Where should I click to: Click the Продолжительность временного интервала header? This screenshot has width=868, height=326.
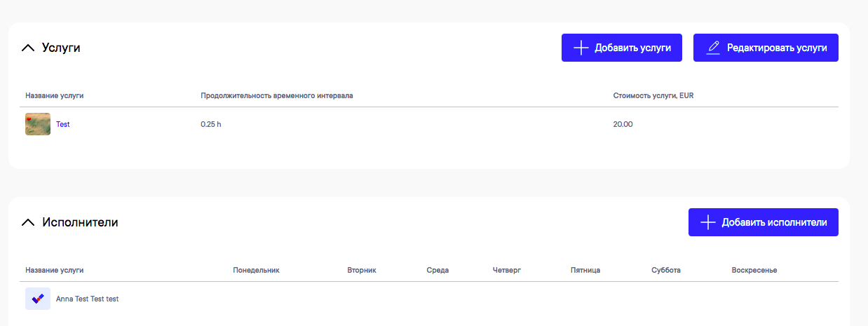[x=276, y=95]
